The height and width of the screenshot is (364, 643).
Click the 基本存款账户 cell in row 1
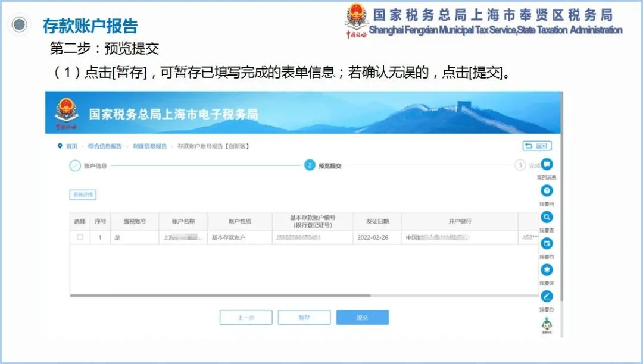coord(240,237)
